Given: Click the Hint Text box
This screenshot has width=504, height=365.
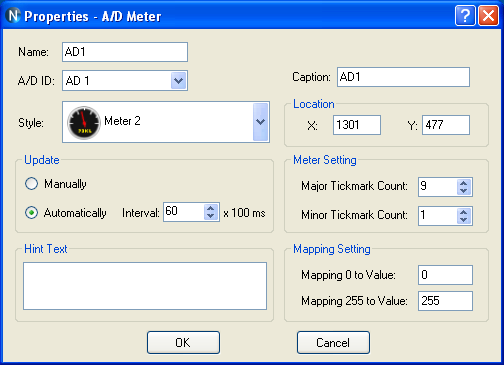Looking at the screenshot, I should click(x=145, y=286).
